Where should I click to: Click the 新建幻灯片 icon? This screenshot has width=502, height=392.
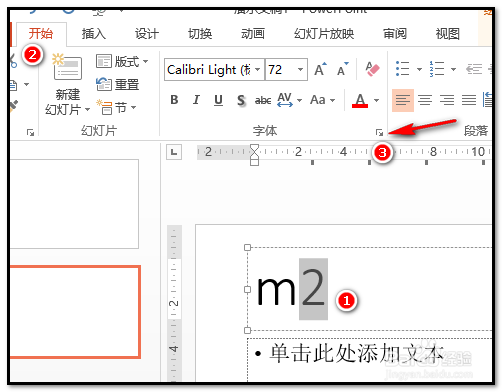[x=67, y=67]
